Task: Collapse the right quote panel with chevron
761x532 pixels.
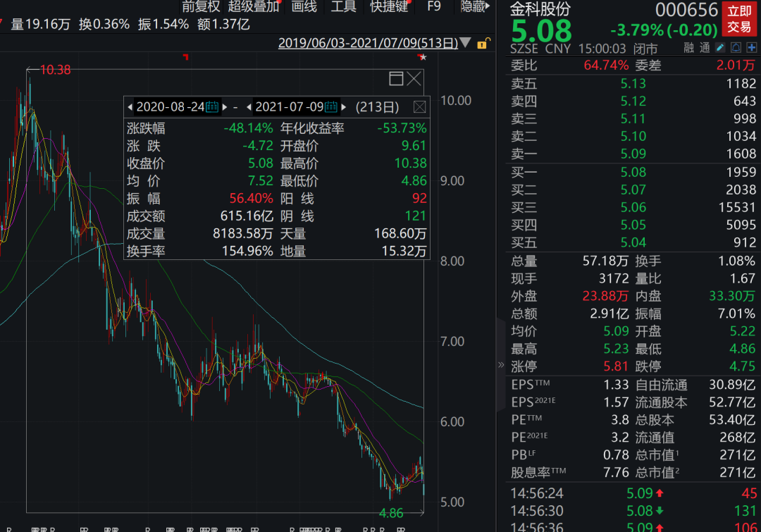Action: 501,365
